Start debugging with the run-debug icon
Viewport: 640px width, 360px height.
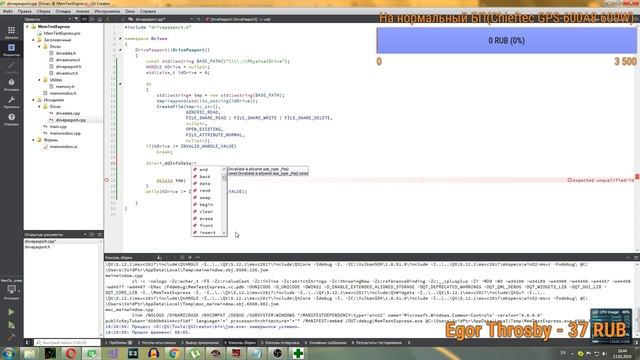coord(11,325)
